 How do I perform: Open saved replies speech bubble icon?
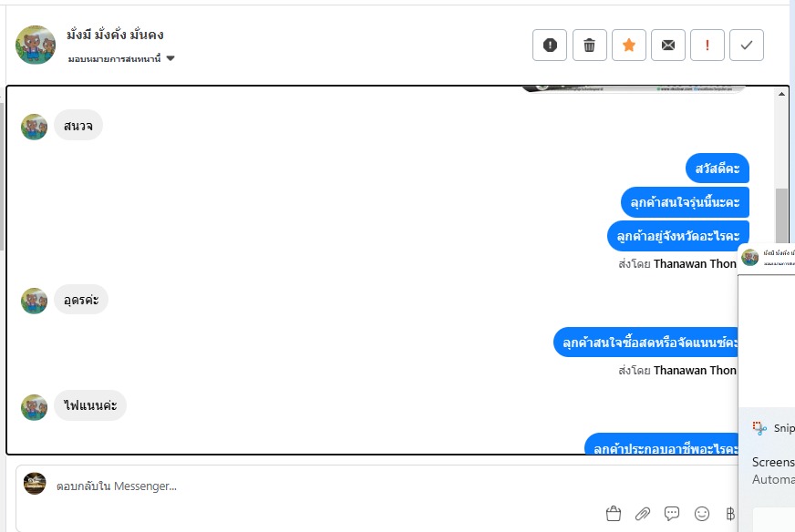tap(672, 514)
